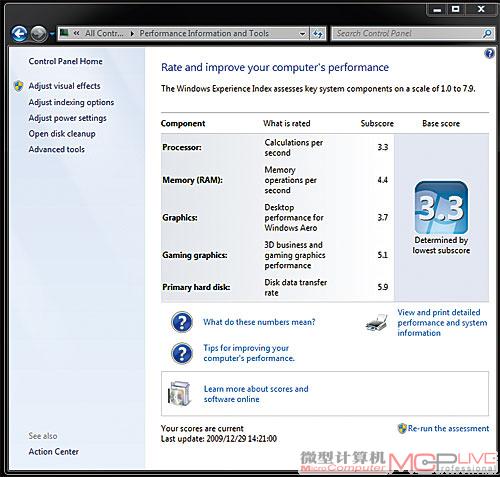Click shield icon beside Re-run the assessment
The height and width of the screenshot is (477, 500).
coord(402,428)
